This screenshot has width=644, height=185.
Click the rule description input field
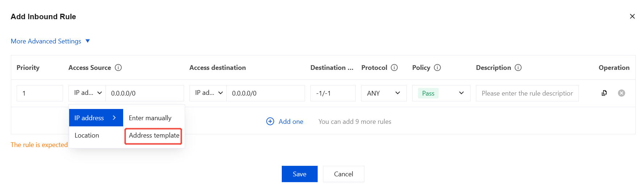click(x=527, y=93)
